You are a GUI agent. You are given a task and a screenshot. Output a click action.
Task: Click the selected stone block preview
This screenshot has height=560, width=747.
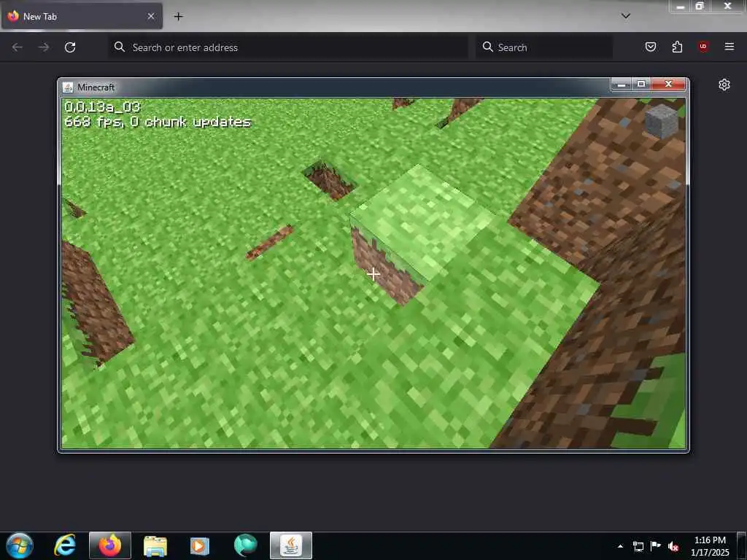pos(661,122)
